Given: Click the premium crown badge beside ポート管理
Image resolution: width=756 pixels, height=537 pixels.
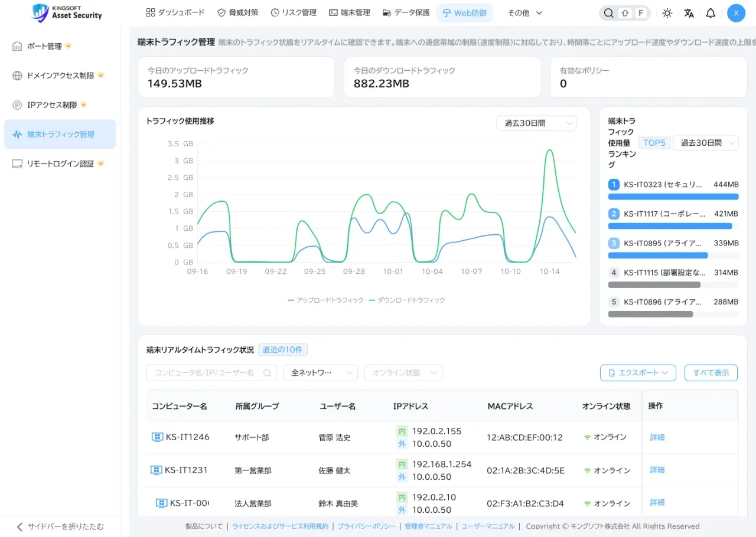Looking at the screenshot, I should 69,46.
